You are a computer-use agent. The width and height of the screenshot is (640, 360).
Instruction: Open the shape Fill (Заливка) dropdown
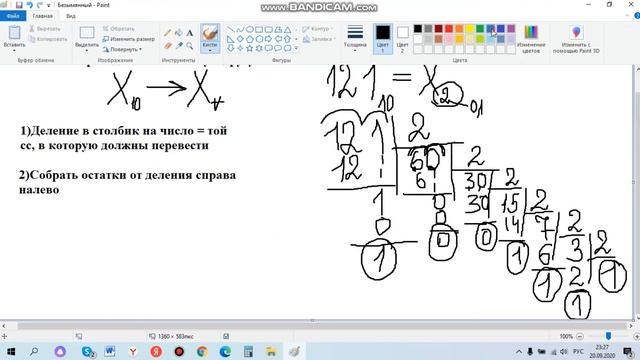pos(319,39)
